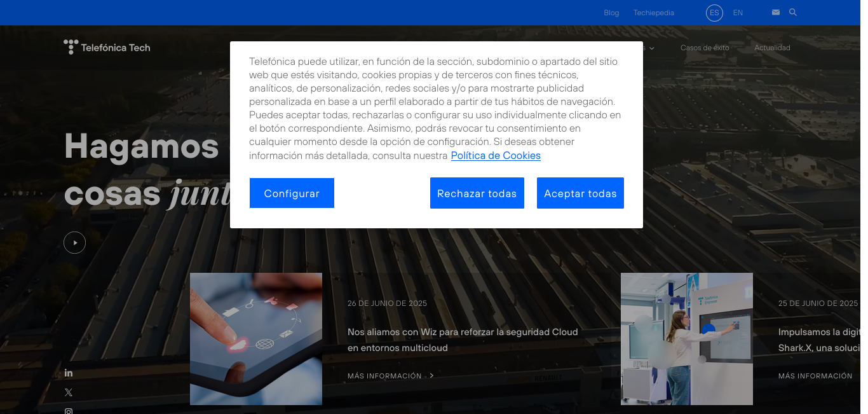Open the LinkedIn social icon
The image size is (868, 414).
[69, 373]
